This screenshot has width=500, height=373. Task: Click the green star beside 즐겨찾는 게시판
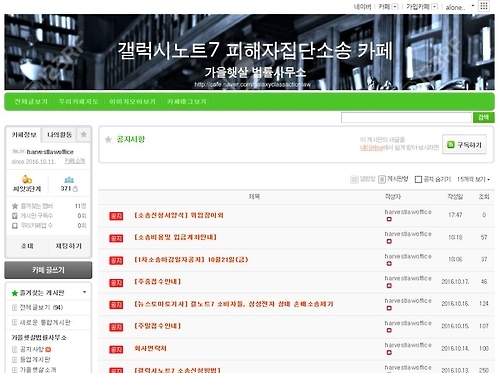coord(14,293)
